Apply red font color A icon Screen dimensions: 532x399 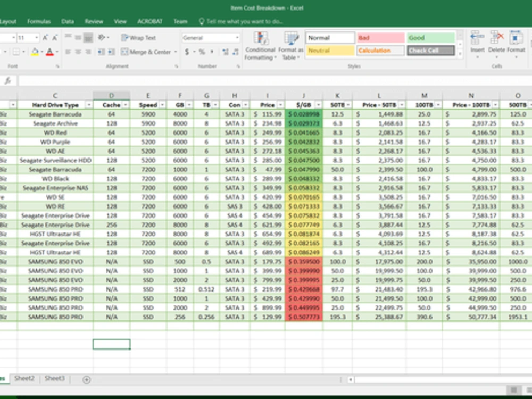(50, 52)
